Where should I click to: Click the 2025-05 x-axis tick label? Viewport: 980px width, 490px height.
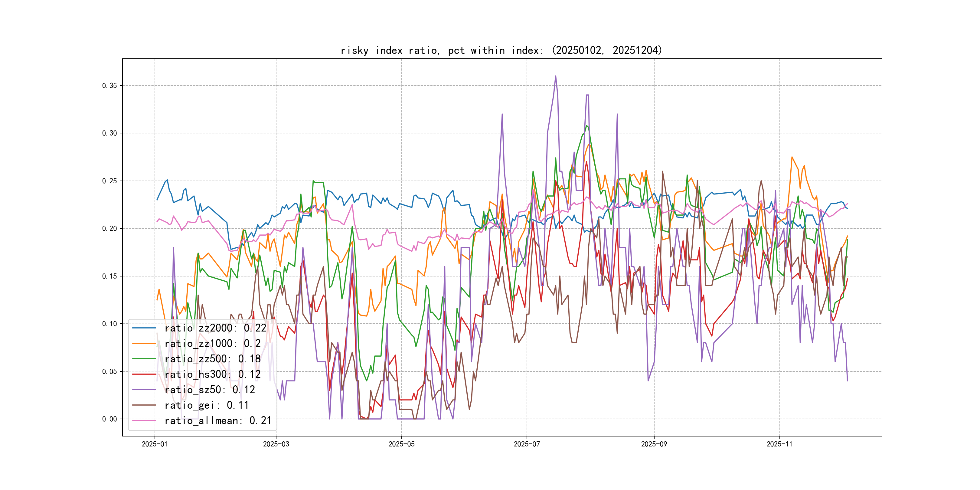coord(401,444)
